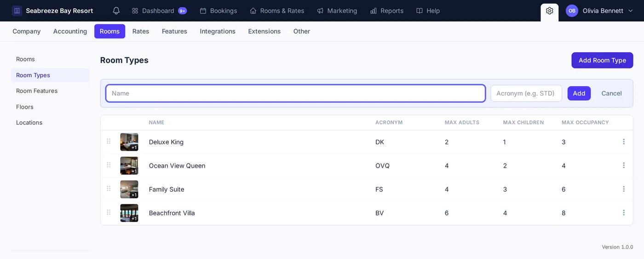Click the Deluxe King name cell

coord(166,142)
